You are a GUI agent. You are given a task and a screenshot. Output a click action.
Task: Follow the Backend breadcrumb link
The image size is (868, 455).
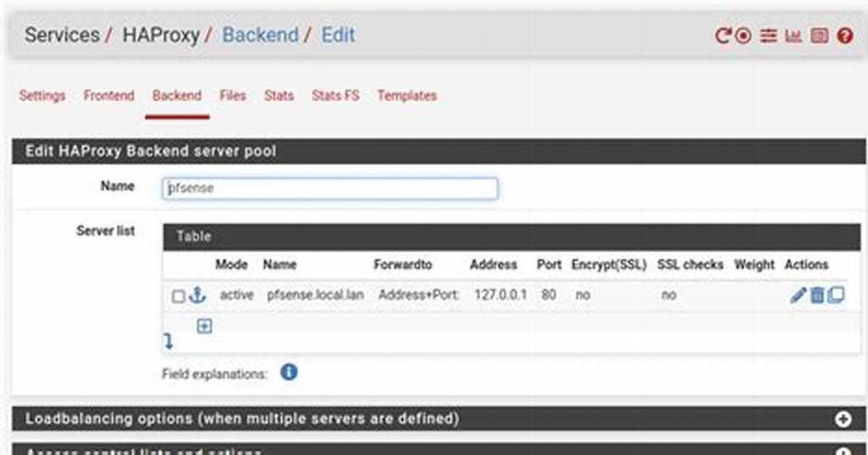pos(260,35)
